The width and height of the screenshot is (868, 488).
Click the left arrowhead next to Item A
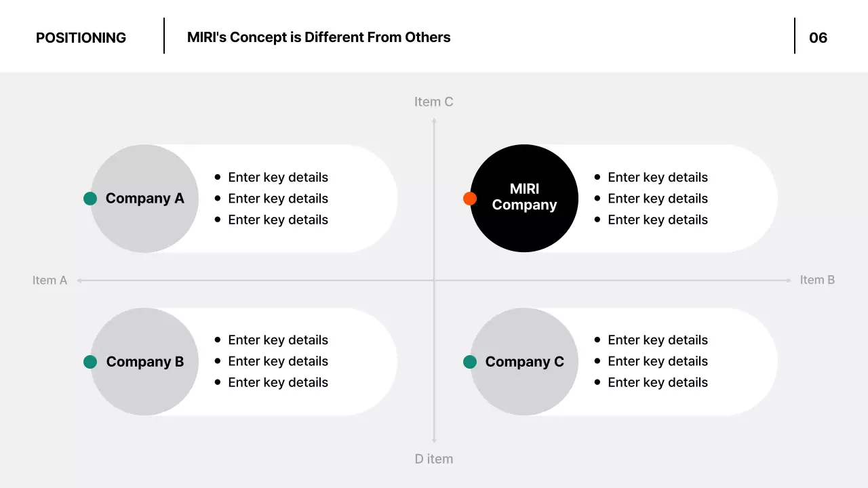[79, 280]
